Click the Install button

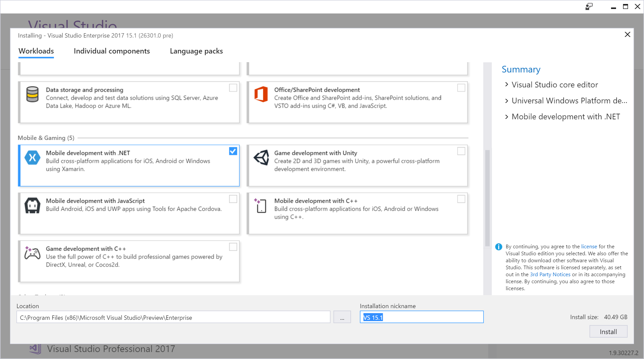608,332
